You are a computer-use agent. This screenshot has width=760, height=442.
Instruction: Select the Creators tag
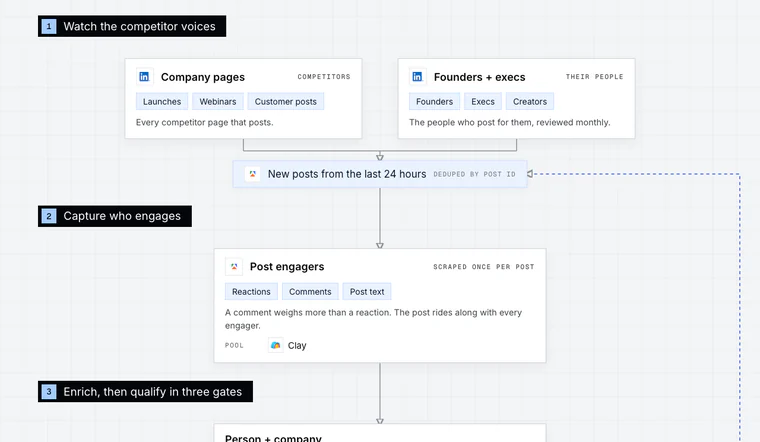coord(530,101)
